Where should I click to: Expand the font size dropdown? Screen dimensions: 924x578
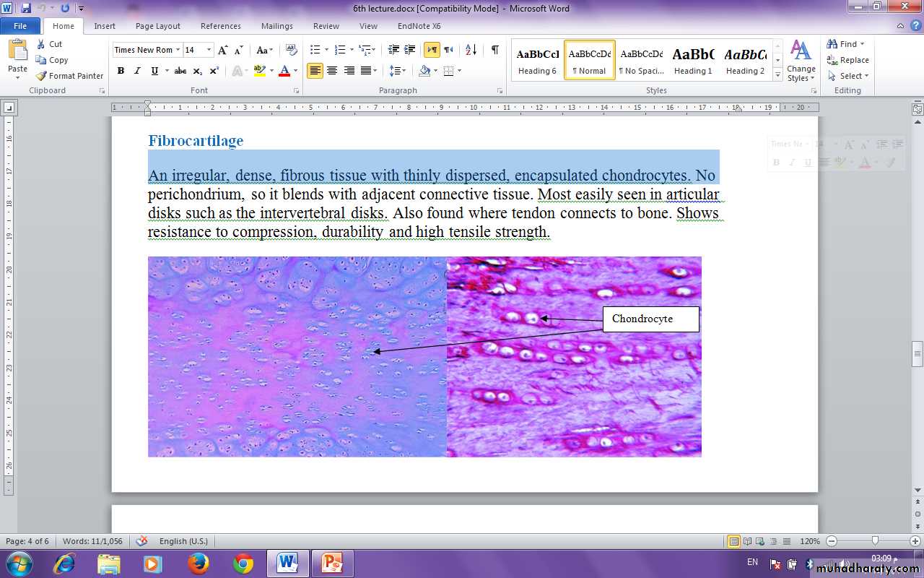pos(209,50)
